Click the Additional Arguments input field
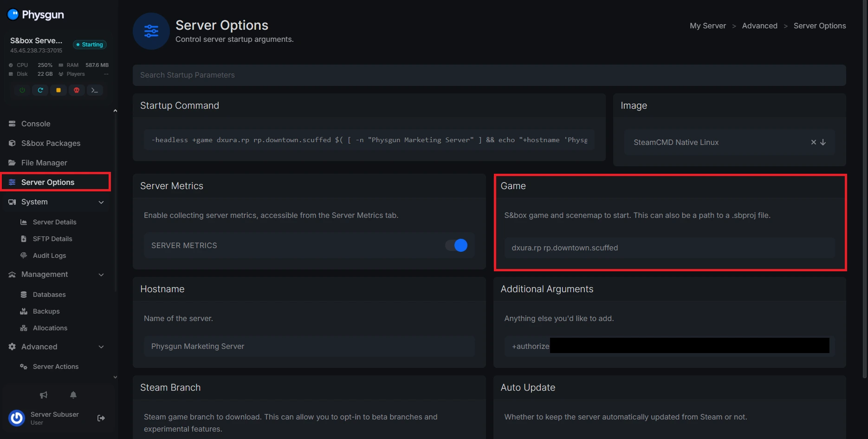 [669, 346]
